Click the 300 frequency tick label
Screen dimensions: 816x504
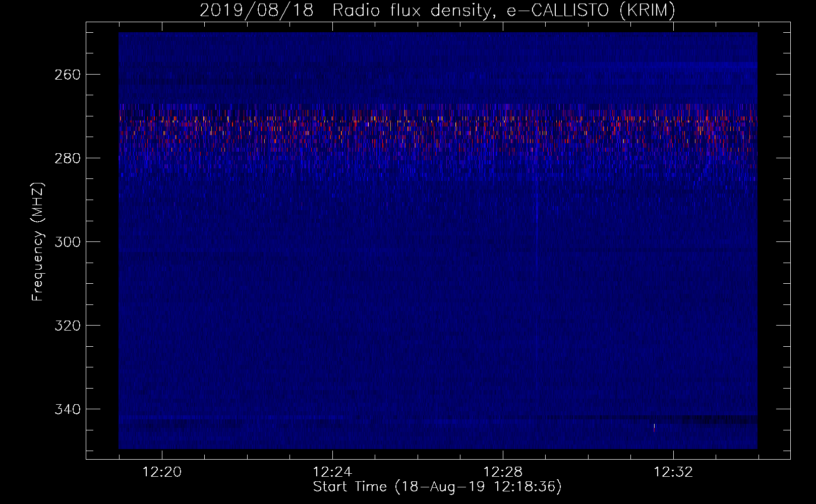pos(67,242)
